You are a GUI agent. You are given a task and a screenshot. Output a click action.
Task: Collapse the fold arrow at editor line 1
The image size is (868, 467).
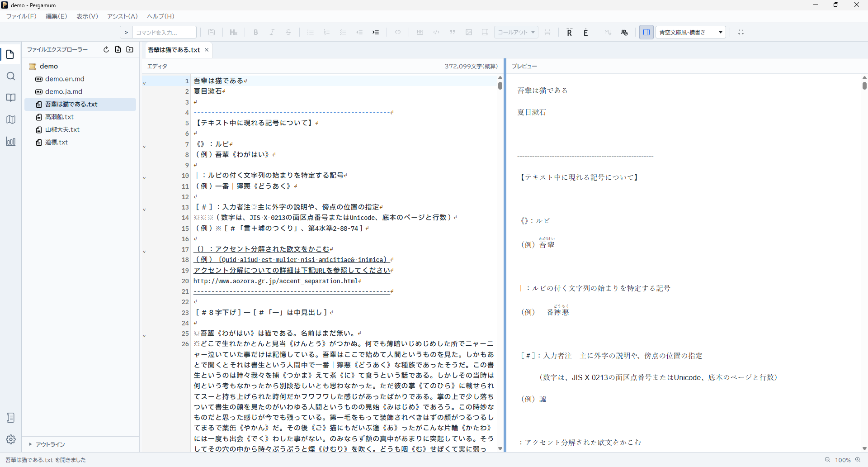(x=144, y=83)
